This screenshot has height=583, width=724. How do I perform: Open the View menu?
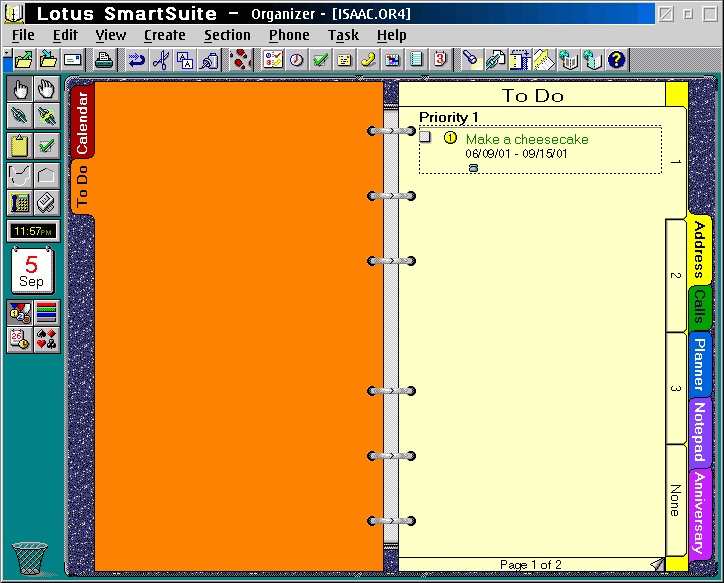point(110,36)
